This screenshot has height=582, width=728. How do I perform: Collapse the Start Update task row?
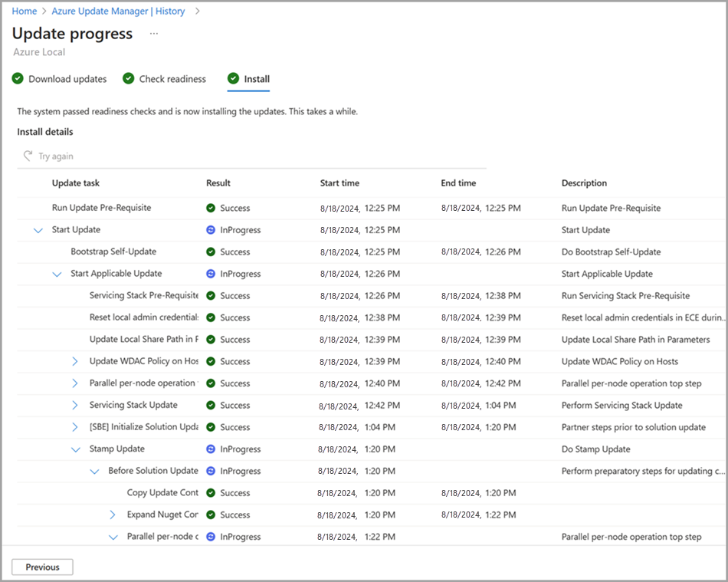tap(39, 230)
